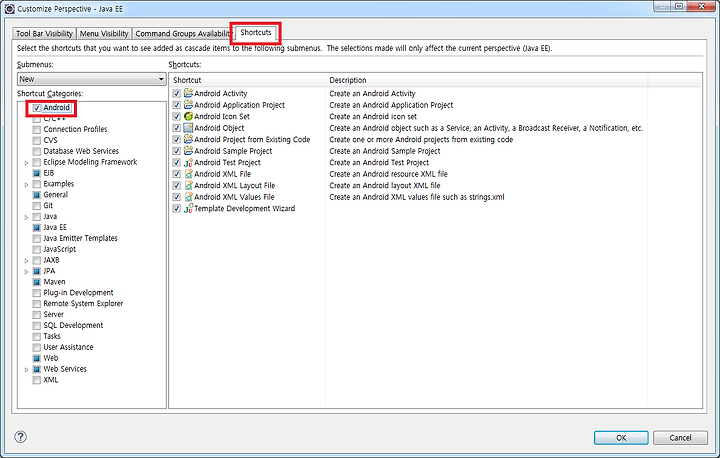Click 'Create an Android resource XML file' text
720x458 pixels.
(388, 174)
